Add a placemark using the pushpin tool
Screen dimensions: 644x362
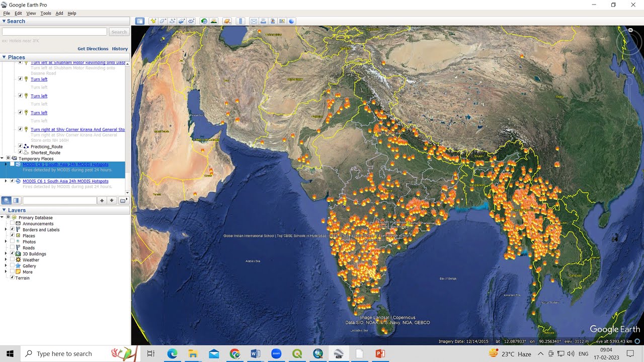click(153, 21)
